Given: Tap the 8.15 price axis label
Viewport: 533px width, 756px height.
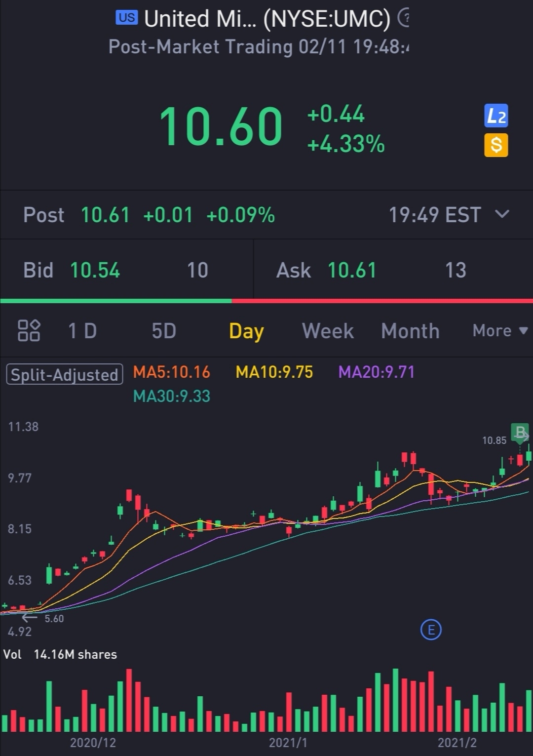Looking at the screenshot, I should click(x=20, y=529).
